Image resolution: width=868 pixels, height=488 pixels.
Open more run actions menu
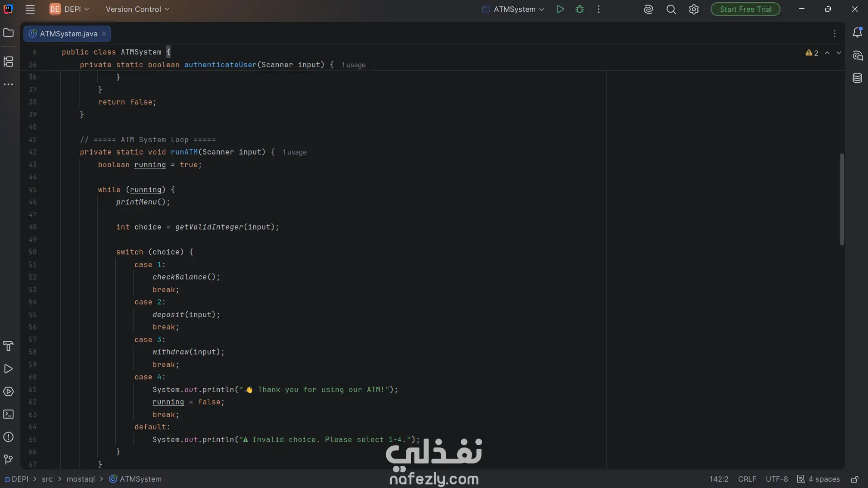click(599, 9)
